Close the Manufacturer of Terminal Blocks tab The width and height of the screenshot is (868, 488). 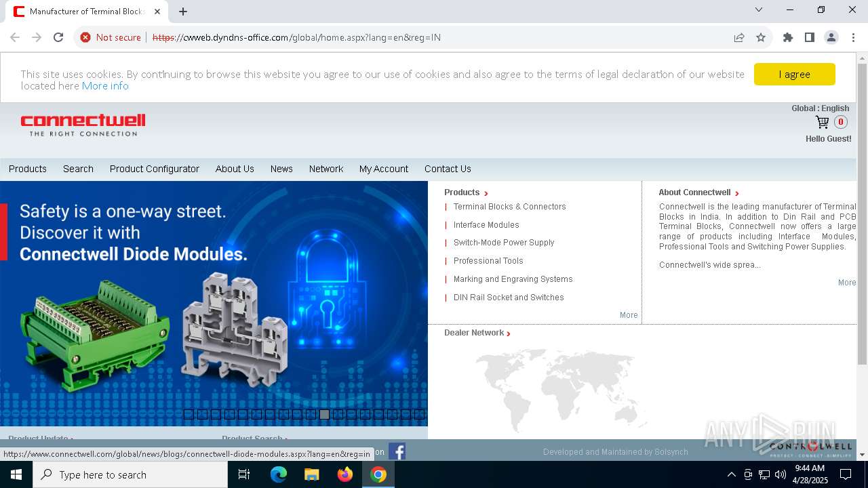coord(157,12)
